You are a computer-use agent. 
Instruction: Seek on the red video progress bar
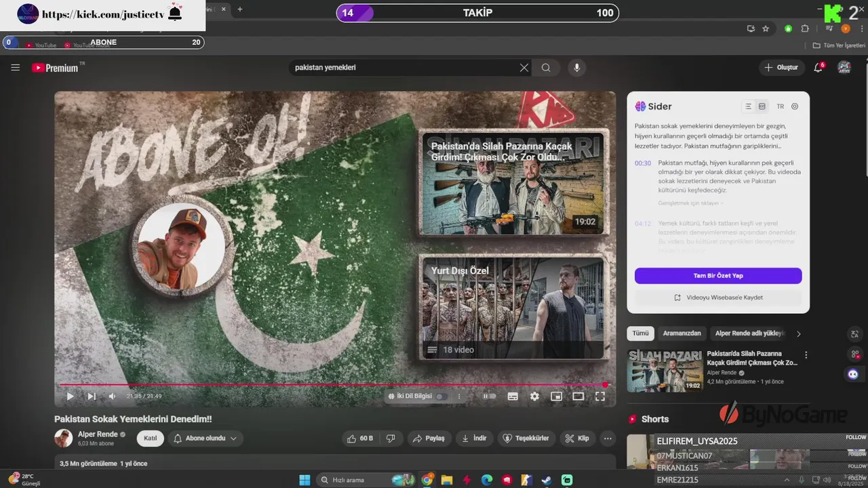[x=335, y=384]
